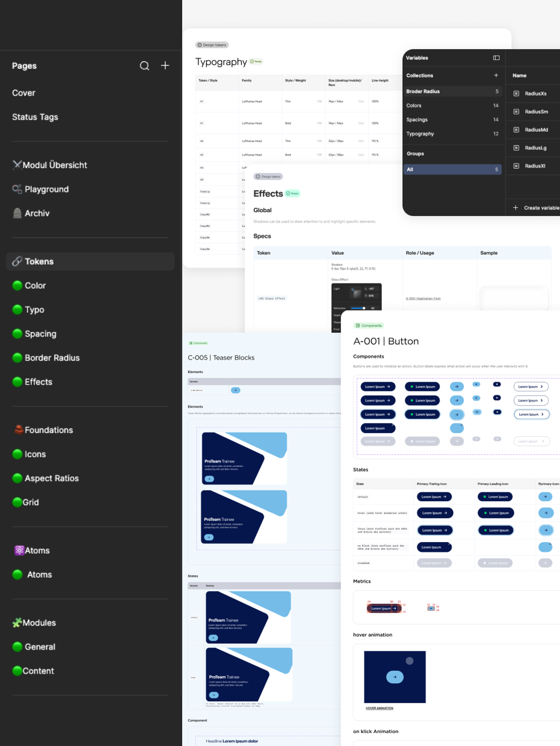Click the Pages panel title
Screen dimensions: 560x746
click(24, 66)
